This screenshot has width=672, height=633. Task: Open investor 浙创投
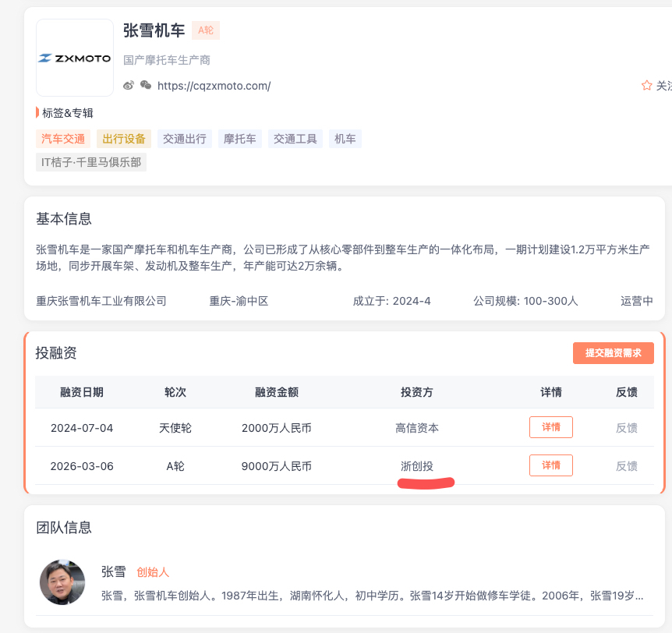(x=417, y=466)
